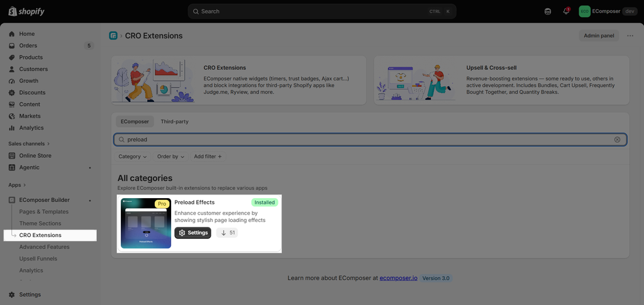Open the EComposer account menu

608,11
